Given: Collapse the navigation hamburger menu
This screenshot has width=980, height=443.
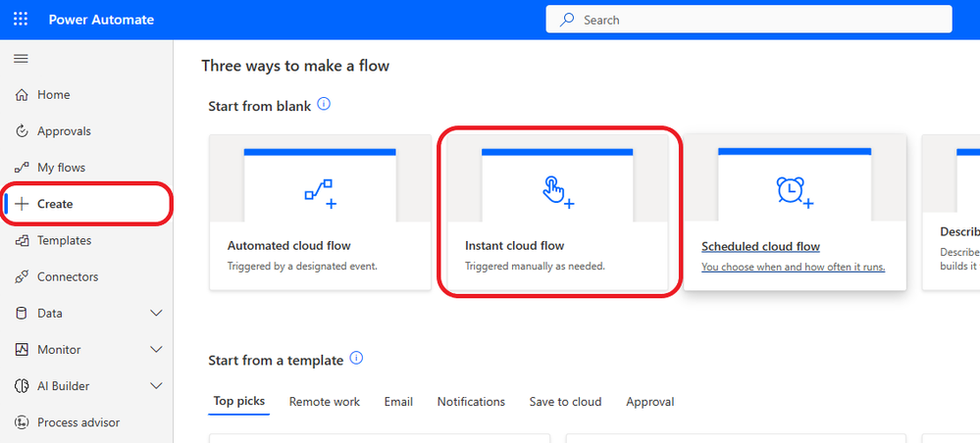Looking at the screenshot, I should click(x=22, y=59).
